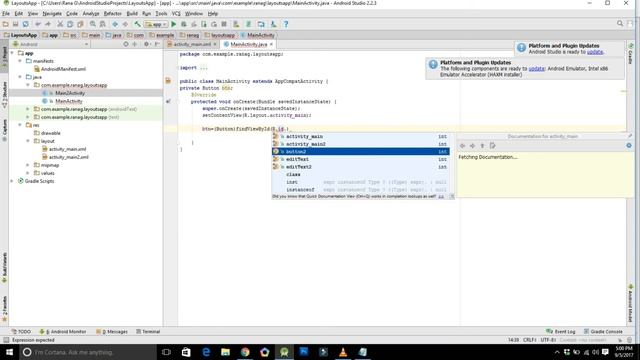Image resolution: width=640 pixels, height=360 pixels.
Task: Expand the androidTest package node
Action: point(28,109)
